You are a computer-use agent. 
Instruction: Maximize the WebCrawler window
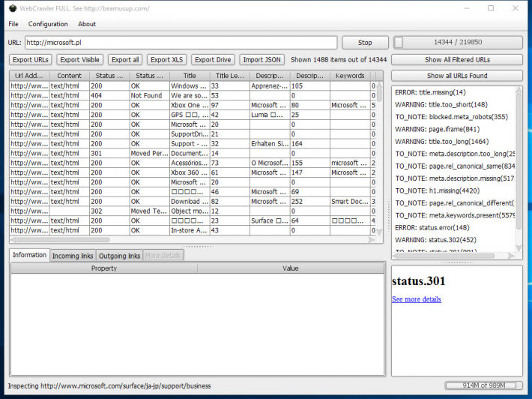click(x=491, y=8)
